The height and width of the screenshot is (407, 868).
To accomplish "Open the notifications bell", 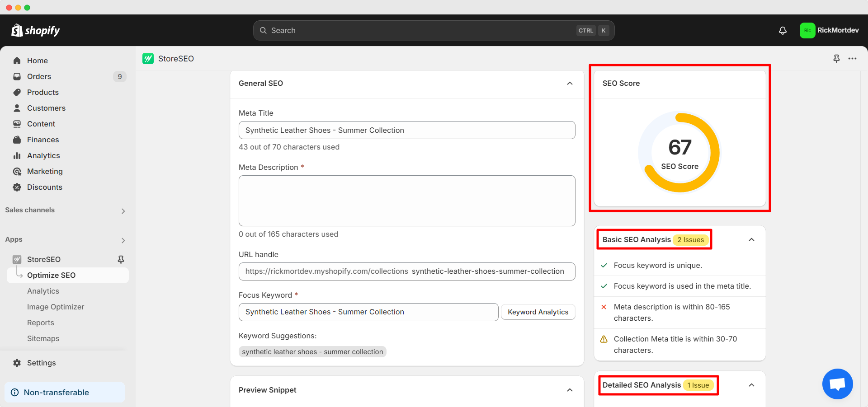I will tap(783, 30).
